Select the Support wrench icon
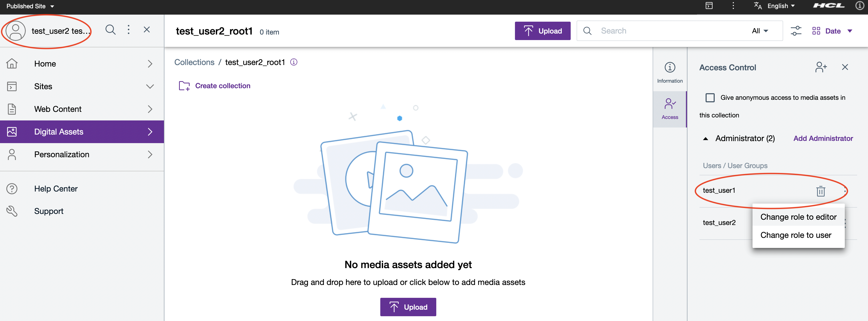Image resolution: width=868 pixels, height=321 pixels. coord(12,211)
